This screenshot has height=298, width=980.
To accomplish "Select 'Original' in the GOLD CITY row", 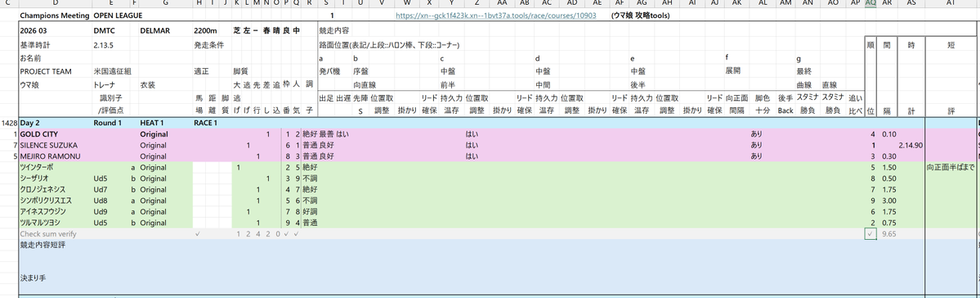I will 154,134.
